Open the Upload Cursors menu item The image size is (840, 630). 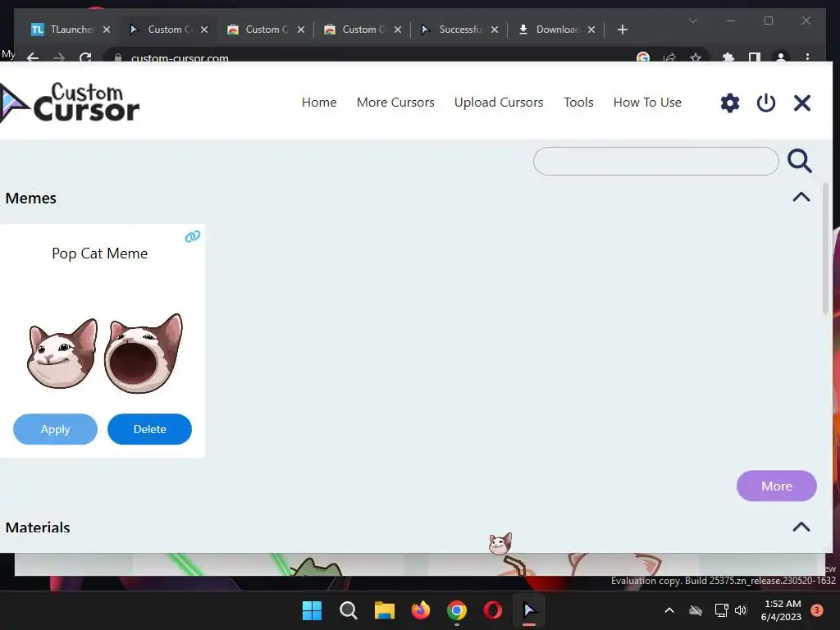coord(499,103)
